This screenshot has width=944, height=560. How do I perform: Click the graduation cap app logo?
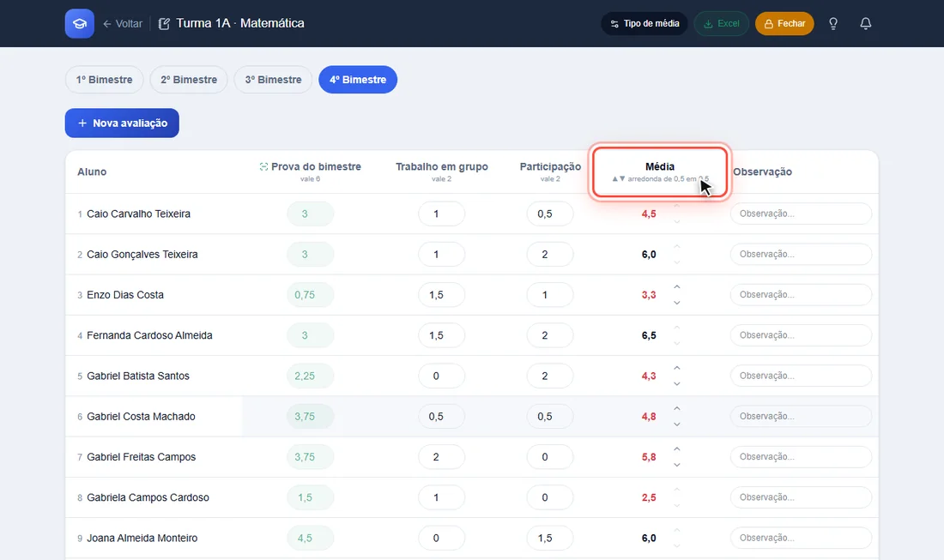pyautogui.click(x=80, y=23)
